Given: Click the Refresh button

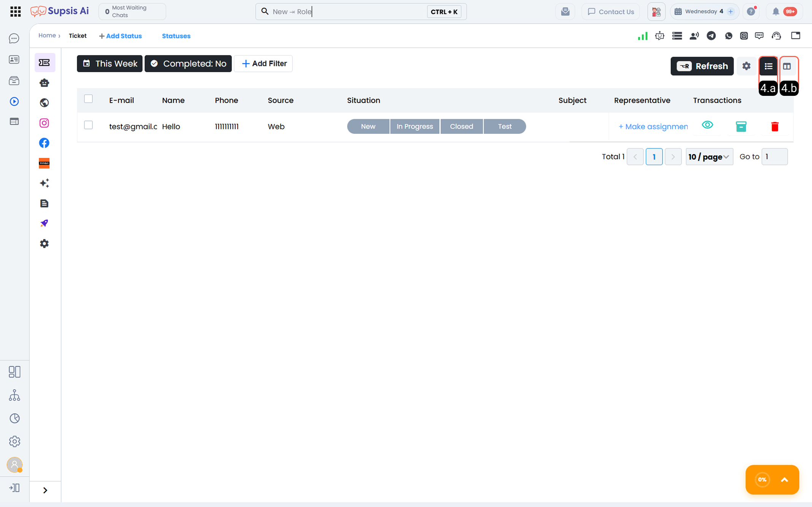Looking at the screenshot, I should (702, 66).
